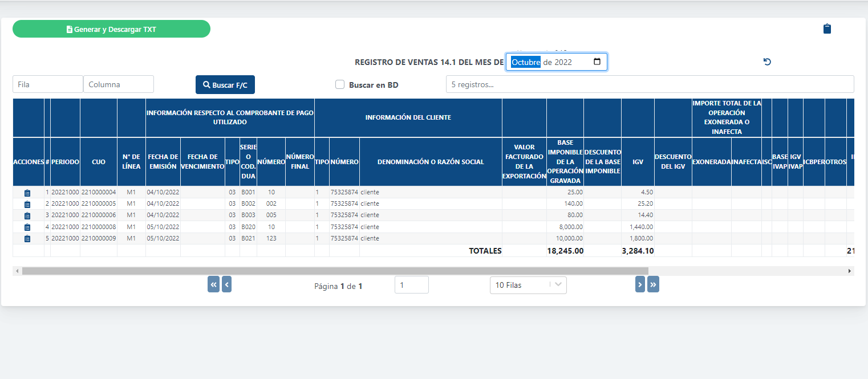Open the calendar picker in month field

tap(597, 62)
